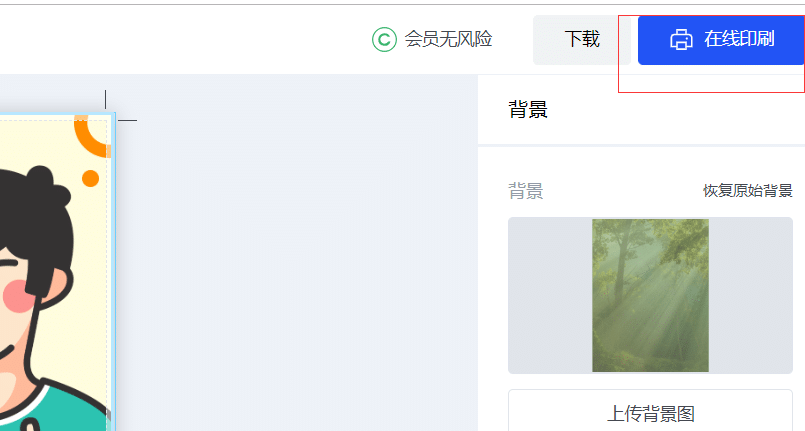Click gray area beside forest thumbnail
The width and height of the screenshot is (805, 431).
tap(549, 296)
